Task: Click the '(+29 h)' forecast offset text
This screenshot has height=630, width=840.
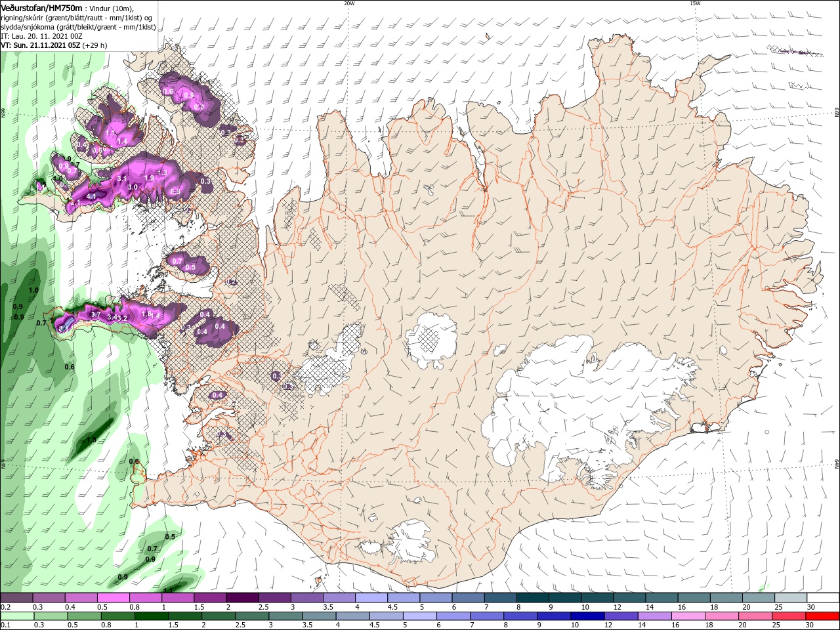Action: [95, 45]
